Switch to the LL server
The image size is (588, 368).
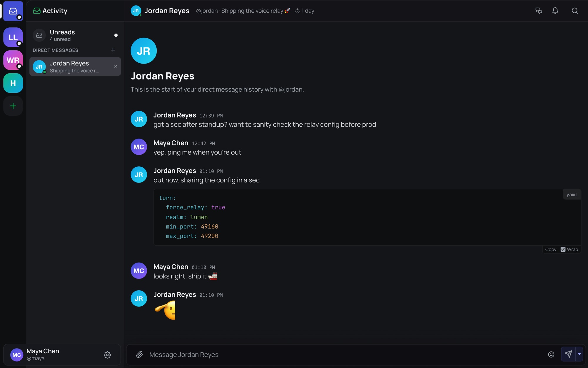tap(13, 37)
